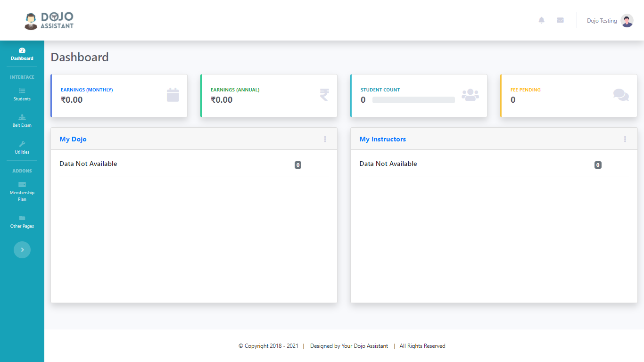Click the user avatar picture
644x362 pixels.
click(627, 21)
